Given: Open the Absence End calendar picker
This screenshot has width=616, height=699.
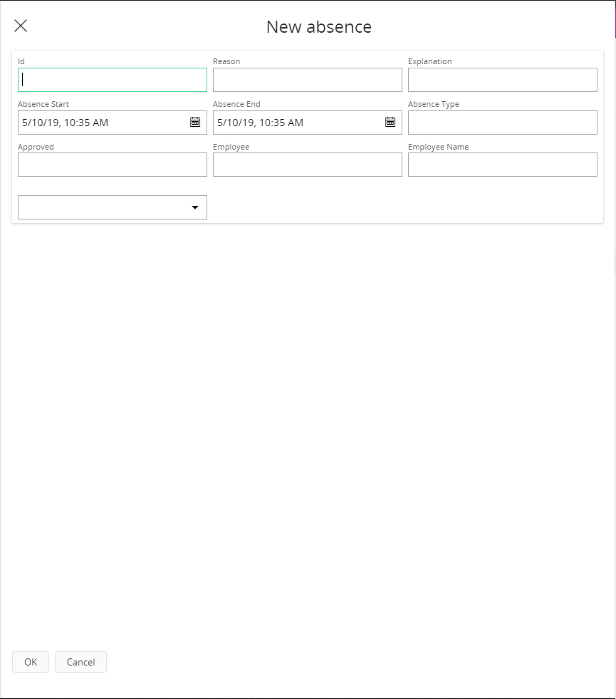Looking at the screenshot, I should click(x=390, y=122).
